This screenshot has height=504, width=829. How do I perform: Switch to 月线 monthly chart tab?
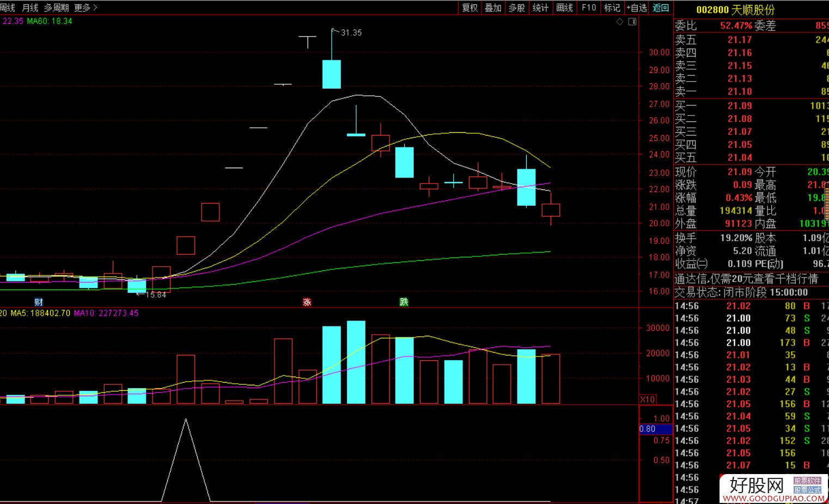coord(30,8)
